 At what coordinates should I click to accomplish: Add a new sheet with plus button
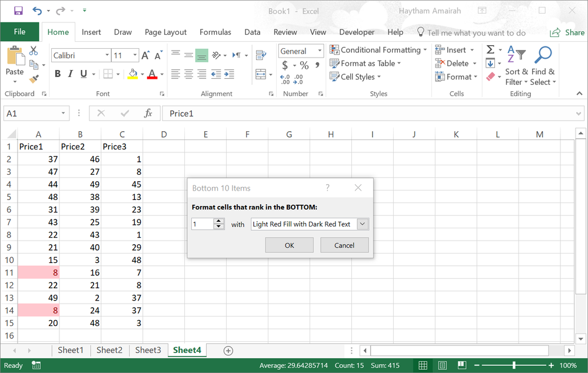228,351
